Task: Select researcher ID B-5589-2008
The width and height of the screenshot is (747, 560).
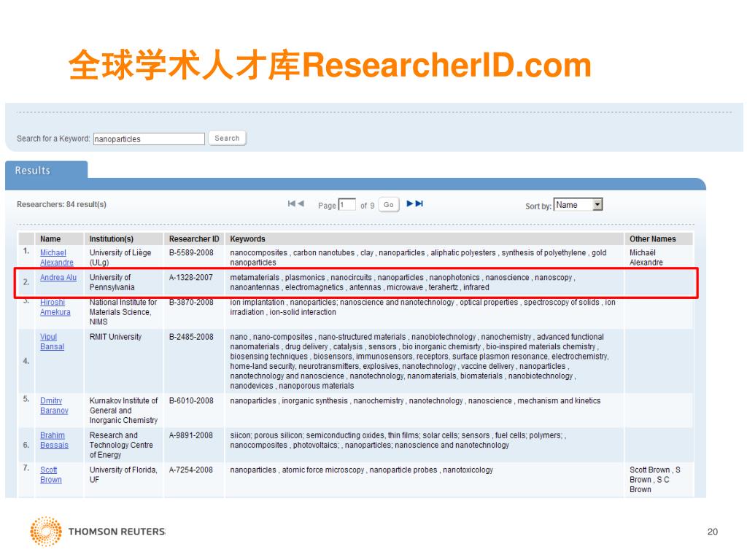Action: (x=191, y=252)
